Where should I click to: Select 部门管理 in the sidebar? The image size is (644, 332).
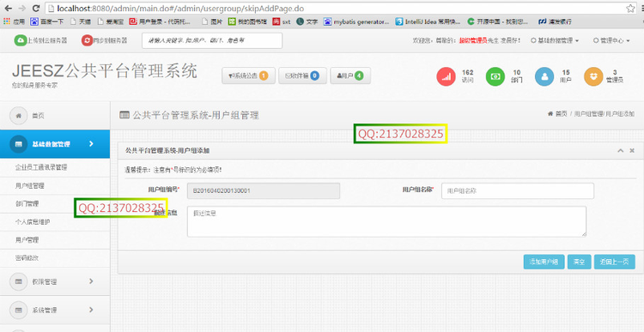pyautogui.click(x=55, y=204)
